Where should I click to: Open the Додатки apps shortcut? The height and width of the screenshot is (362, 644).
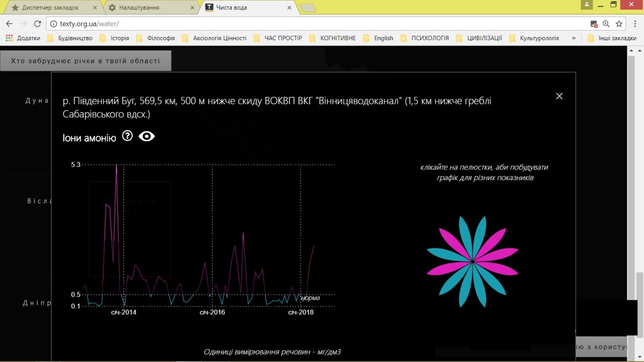point(23,38)
